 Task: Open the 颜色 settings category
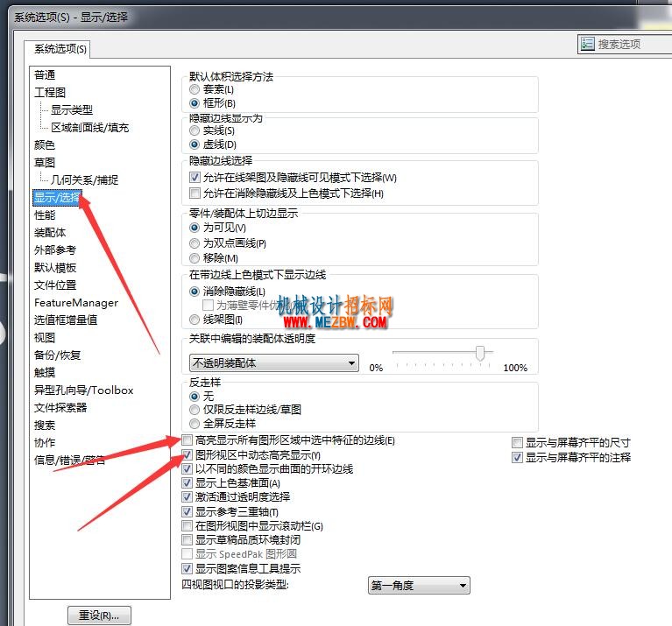coord(45,144)
